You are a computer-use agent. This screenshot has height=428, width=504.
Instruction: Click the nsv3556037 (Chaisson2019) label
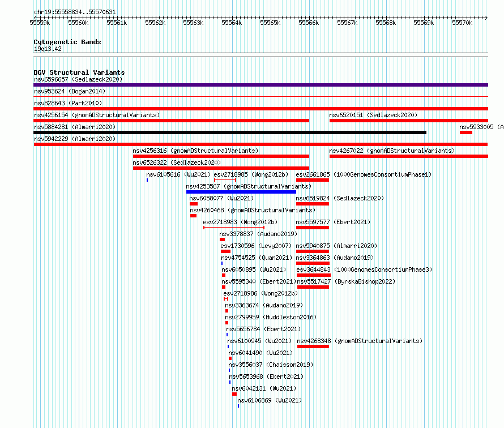271,365
